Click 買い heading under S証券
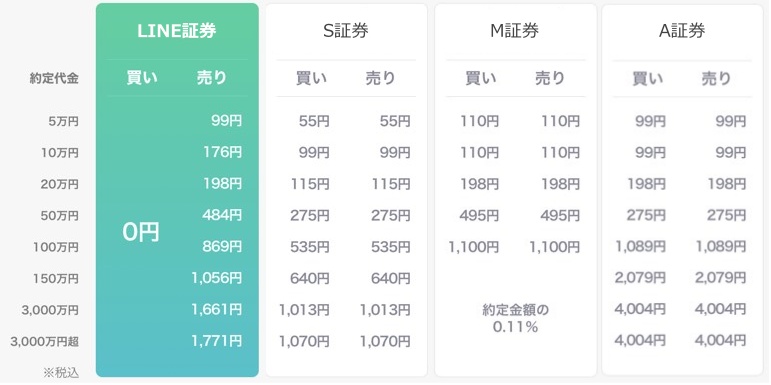771x385 pixels. coord(311,78)
